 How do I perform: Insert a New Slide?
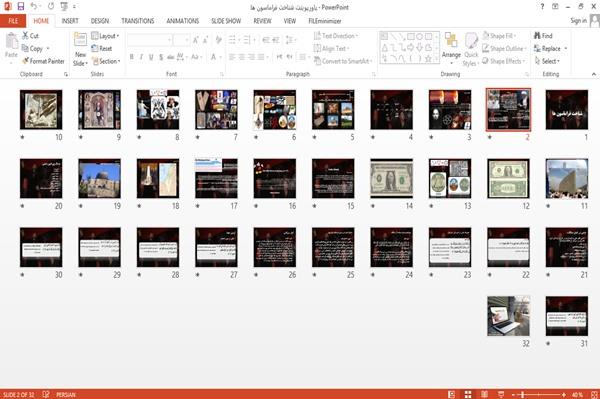point(80,49)
